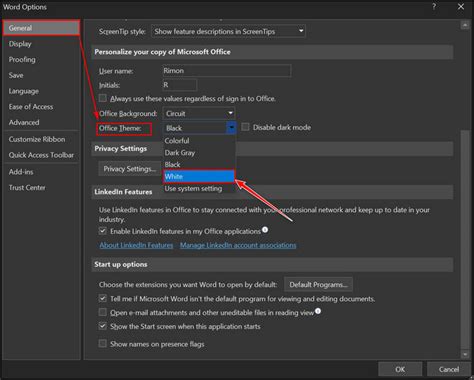
Task: Toggle Tell me if Word isn't default checkbox
Action: click(x=103, y=298)
